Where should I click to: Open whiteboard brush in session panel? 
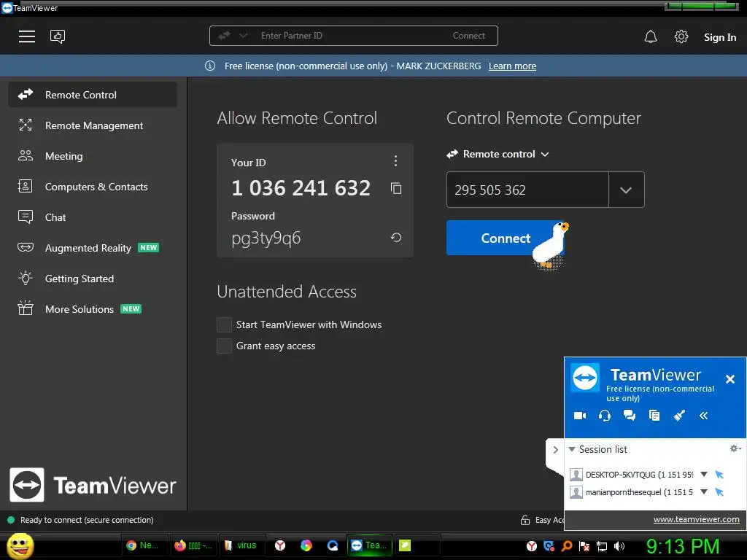click(679, 416)
